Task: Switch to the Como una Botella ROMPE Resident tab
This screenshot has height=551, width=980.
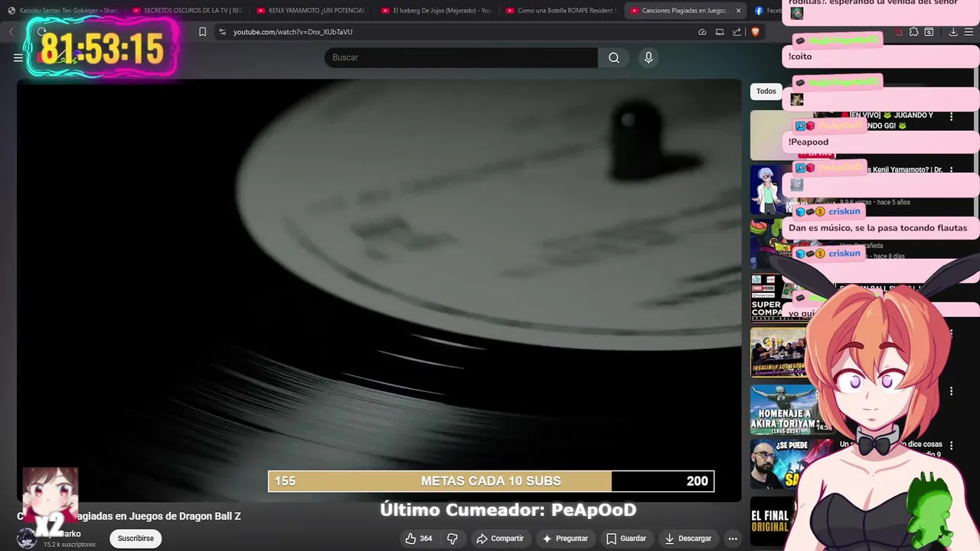Action: tap(560, 11)
